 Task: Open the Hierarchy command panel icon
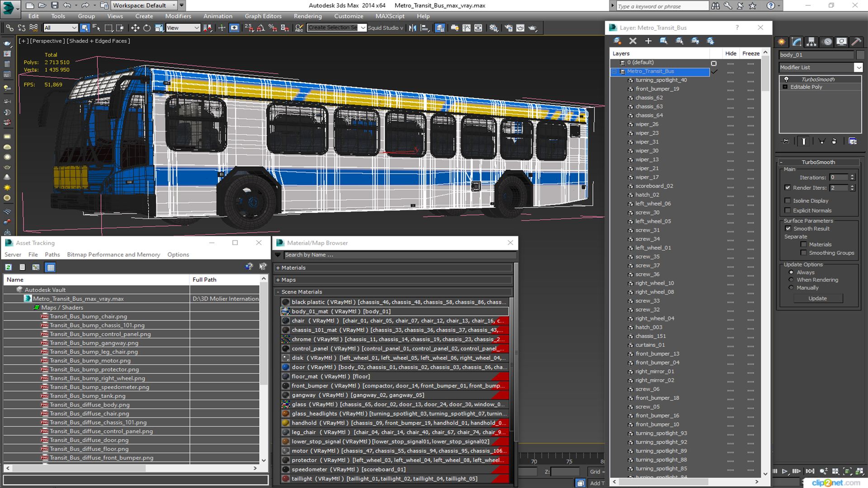point(811,42)
